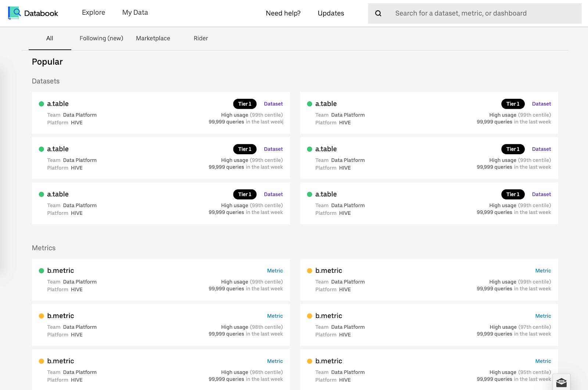588x390 pixels.
Task: Click the orange dot on the 95th centile metric
Action: click(309, 361)
